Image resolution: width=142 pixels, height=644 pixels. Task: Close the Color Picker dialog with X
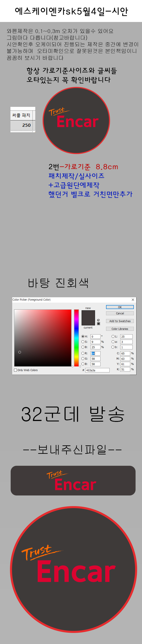(133, 300)
